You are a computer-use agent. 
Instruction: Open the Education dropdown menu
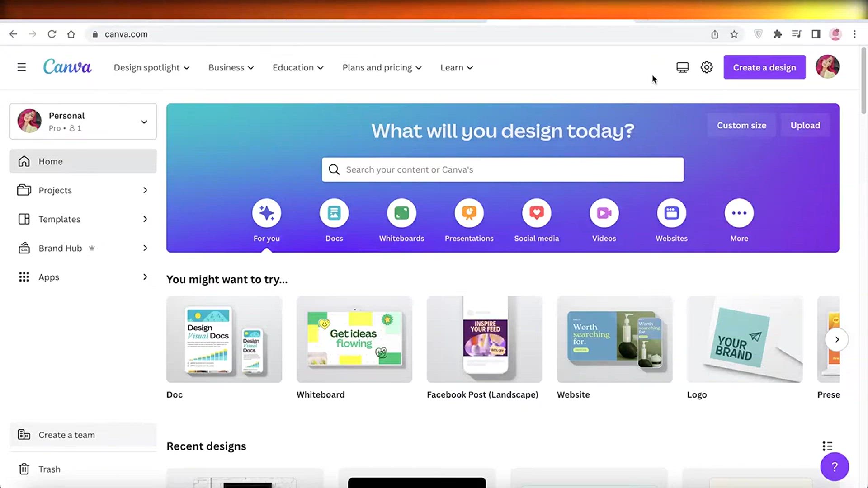pyautogui.click(x=298, y=67)
